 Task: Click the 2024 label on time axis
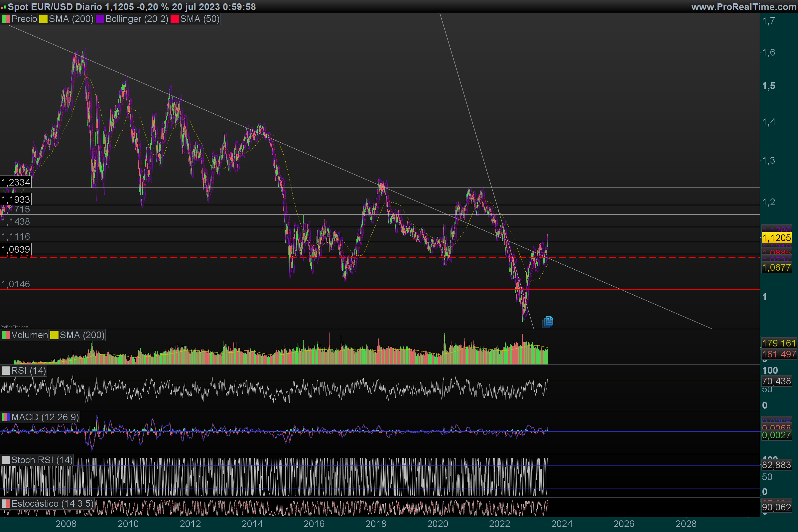click(x=562, y=524)
